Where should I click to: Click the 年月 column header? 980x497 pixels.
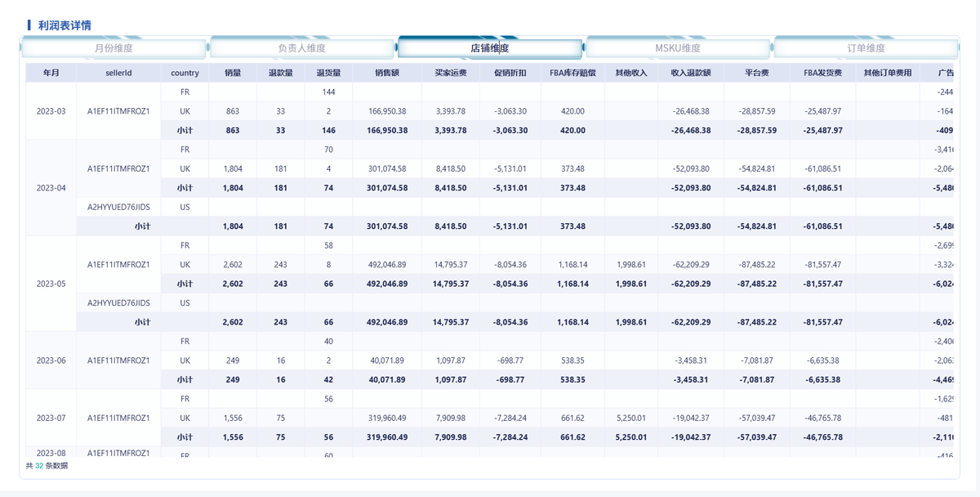51,73
